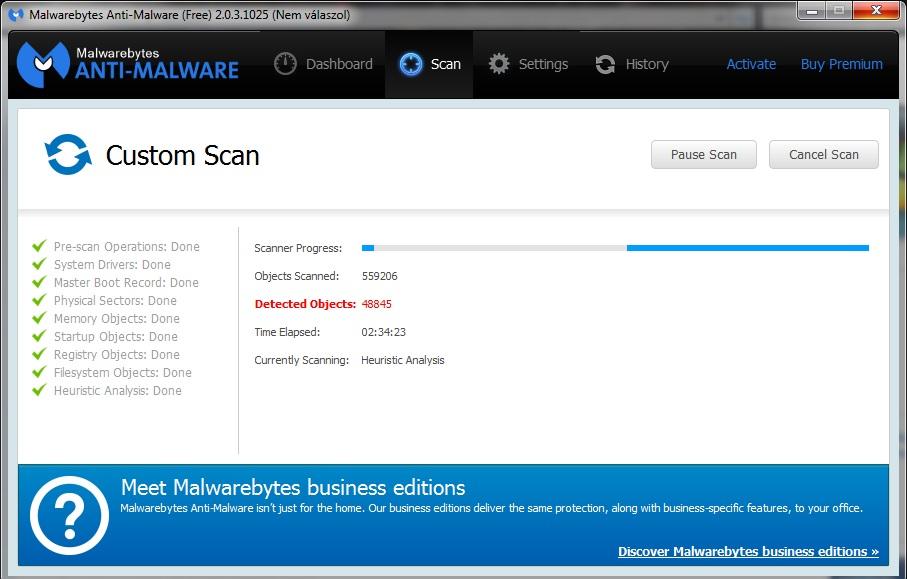Cancel the running scan
907x579 pixels.
tap(824, 154)
